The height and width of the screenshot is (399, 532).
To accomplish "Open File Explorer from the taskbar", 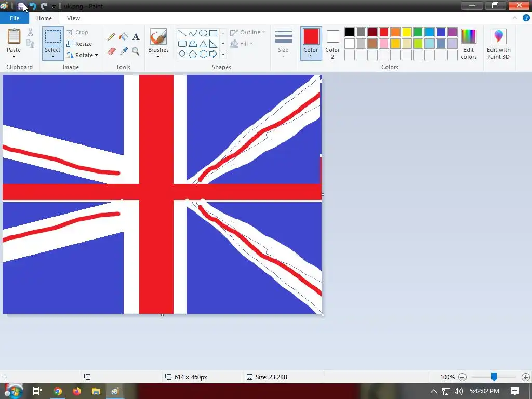I will coord(96,391).
